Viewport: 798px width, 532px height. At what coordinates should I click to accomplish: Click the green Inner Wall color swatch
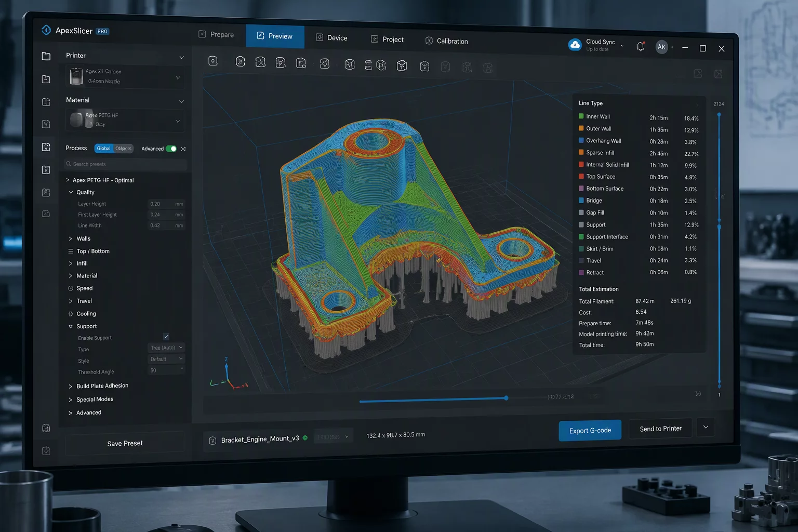581,116
